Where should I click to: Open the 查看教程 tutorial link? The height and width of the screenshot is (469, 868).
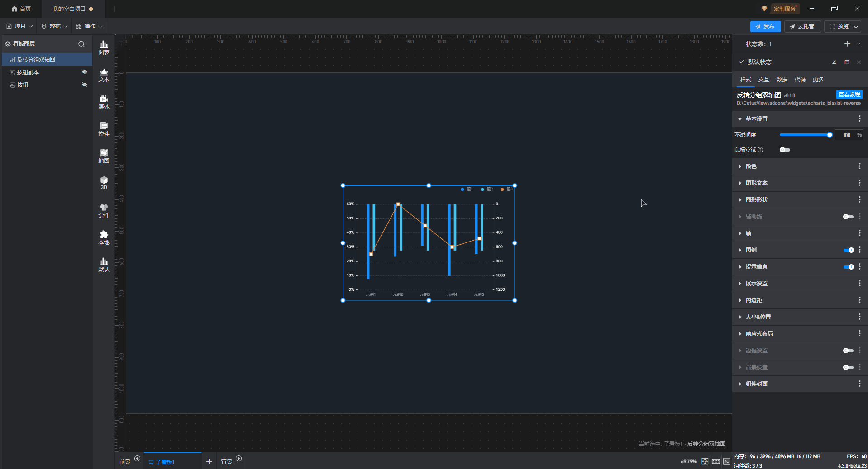click(x=849, y=95)
